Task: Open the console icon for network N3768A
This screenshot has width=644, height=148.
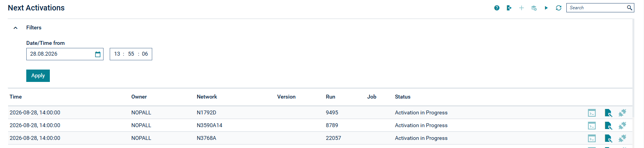Action: (x=592, y=138)
